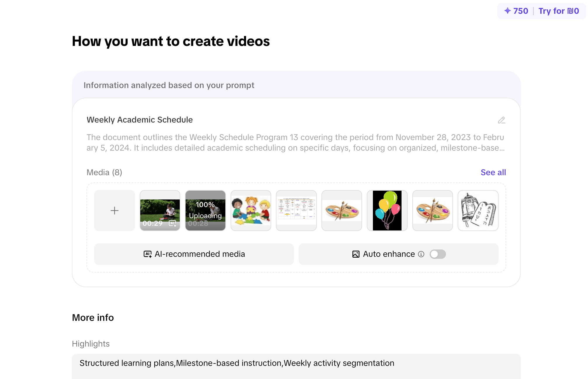The width and height of the screenshot is (588, 379).
Task: Select the weekly schedule table thumbnail
Action: point(296,211)
